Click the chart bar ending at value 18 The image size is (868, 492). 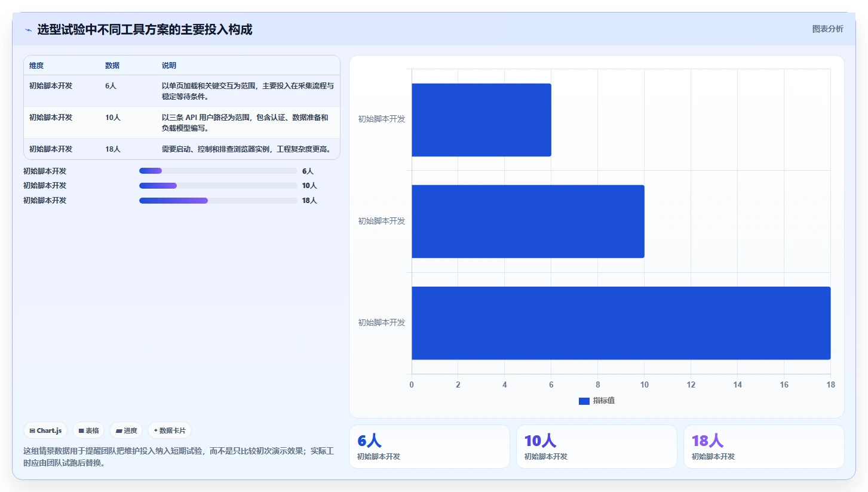(621, 323)
